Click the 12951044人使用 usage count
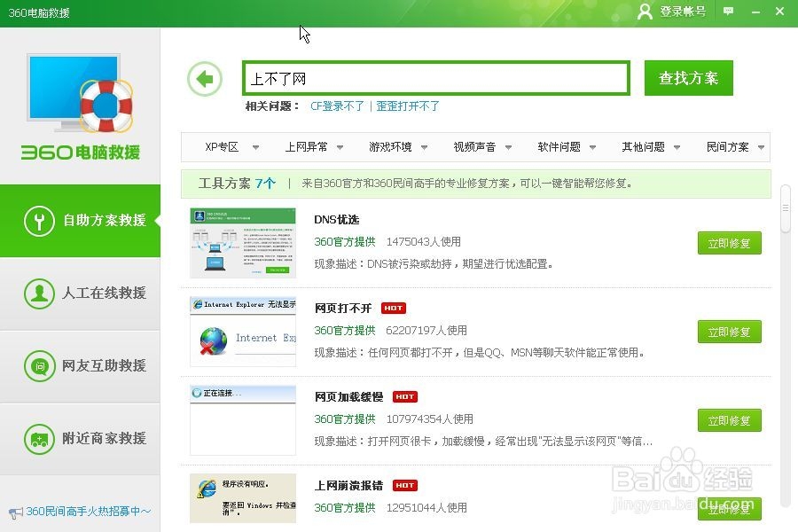This screenshot has width=798, height=532. pyautogui.click(x=426, y=507)
